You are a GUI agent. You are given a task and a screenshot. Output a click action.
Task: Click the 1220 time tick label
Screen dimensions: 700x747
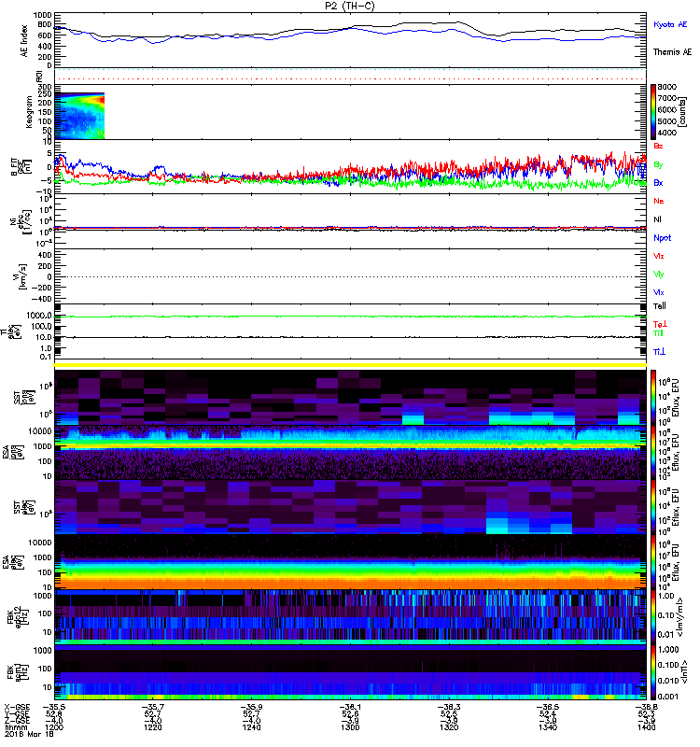point(153,727)
